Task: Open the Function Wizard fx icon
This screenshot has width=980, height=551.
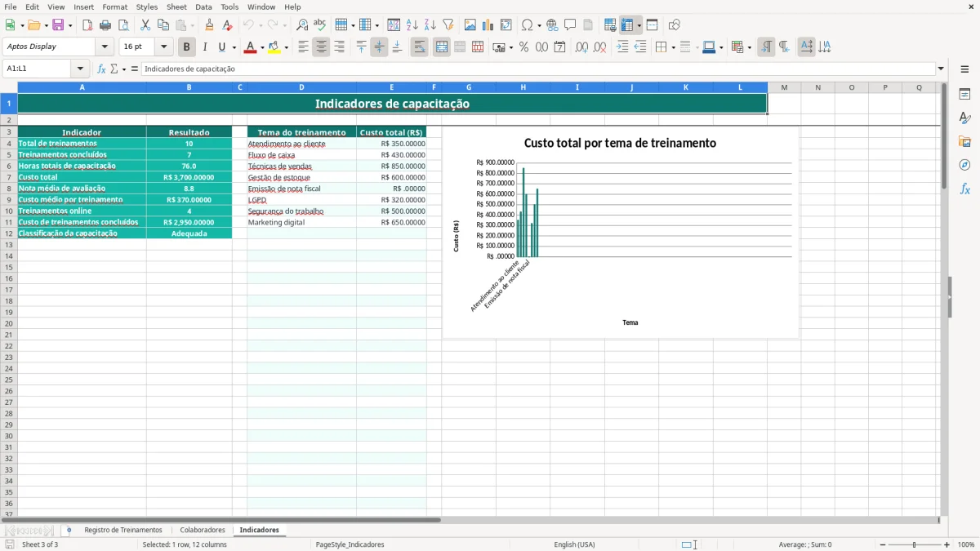Action: [102, 69]
